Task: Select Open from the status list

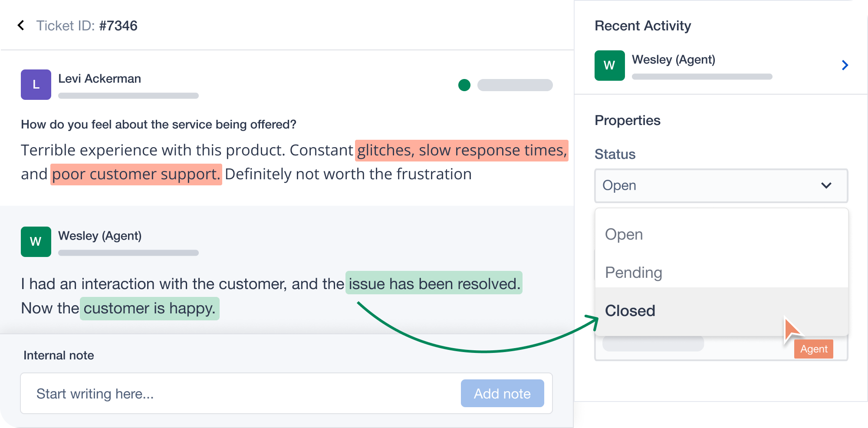Action: (x=721, y=234)
